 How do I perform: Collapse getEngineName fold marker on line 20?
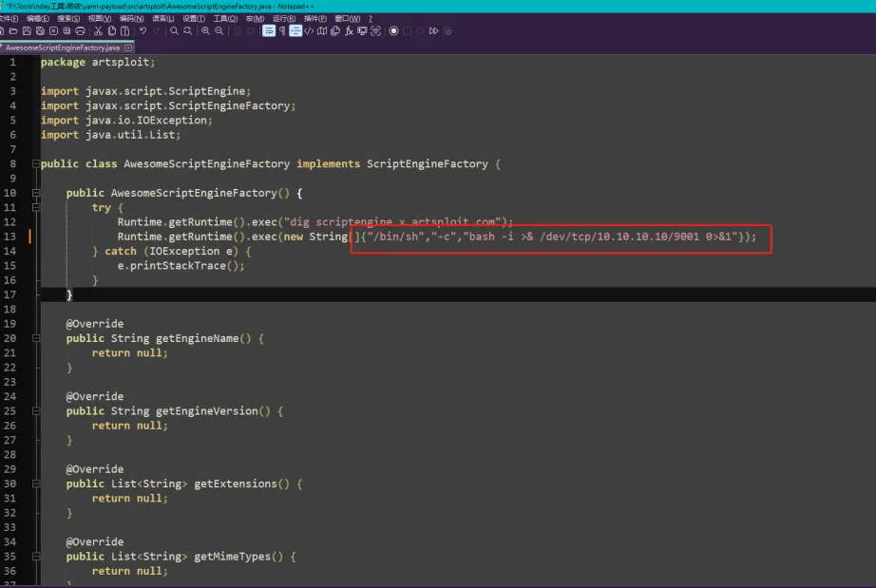tap(36, 338)
